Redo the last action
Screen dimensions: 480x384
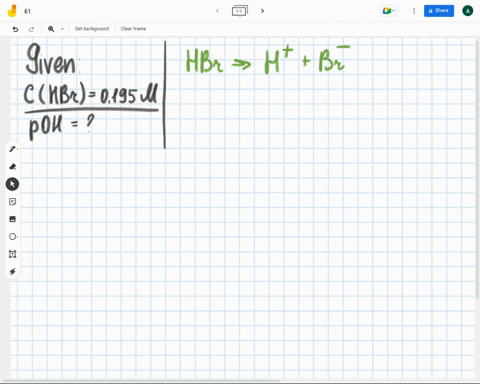31,29
